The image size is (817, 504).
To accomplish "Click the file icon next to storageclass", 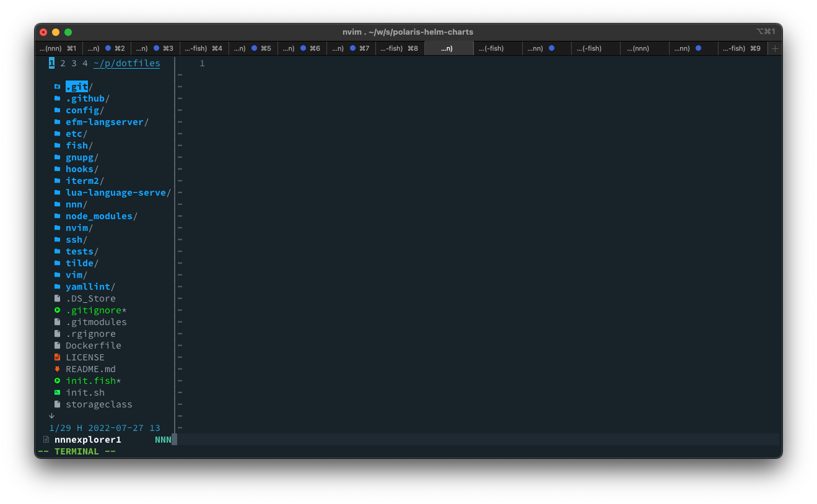I will click(x=57, y=404).
